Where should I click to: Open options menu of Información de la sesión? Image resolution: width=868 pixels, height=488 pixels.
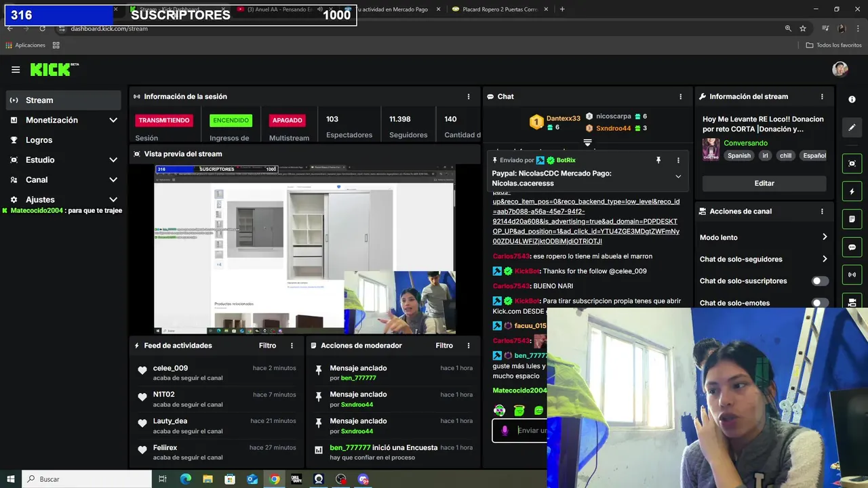tap(468, 97)
